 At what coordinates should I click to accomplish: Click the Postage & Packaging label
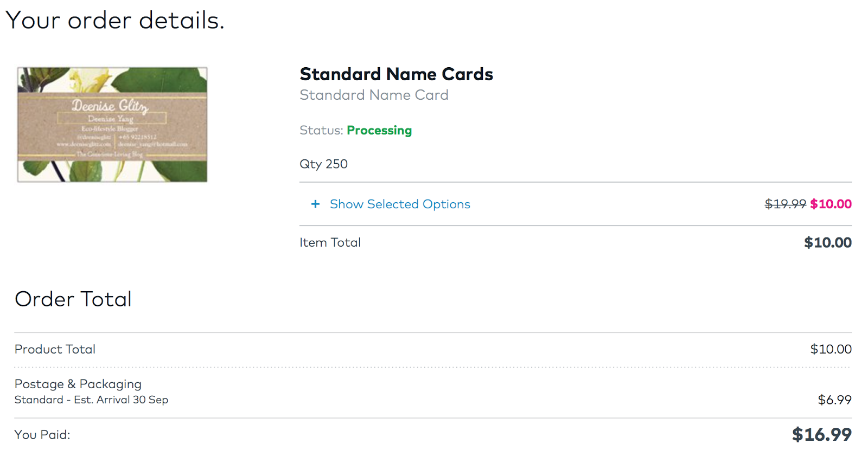(x=78, y=384)
